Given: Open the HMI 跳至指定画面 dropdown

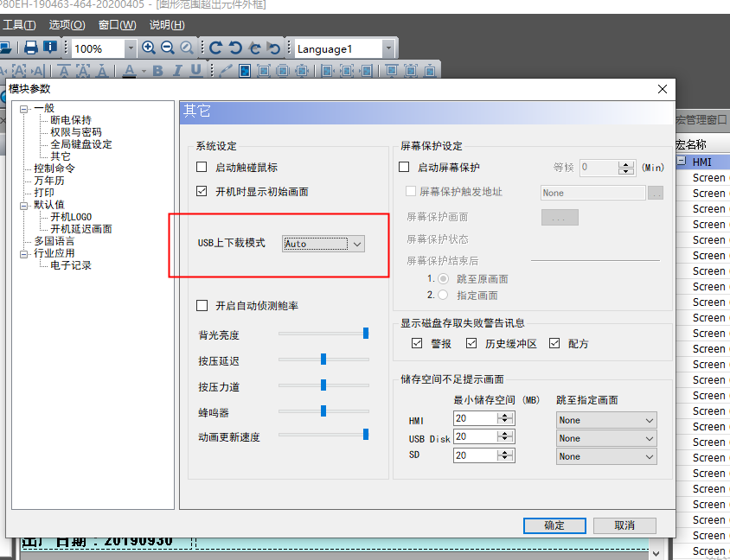Looking at the screenshot, I should (605, 420).
